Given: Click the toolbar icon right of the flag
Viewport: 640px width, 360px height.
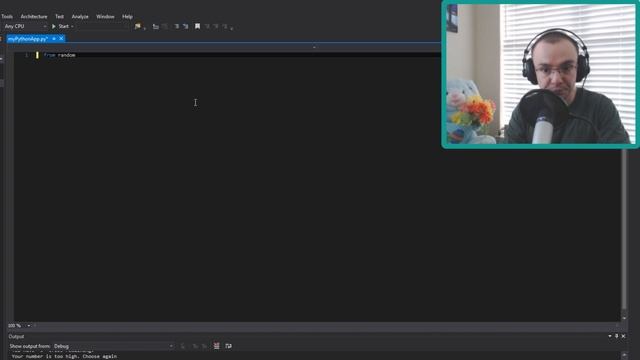Looking at the screenshot, I should click(156, 26).
